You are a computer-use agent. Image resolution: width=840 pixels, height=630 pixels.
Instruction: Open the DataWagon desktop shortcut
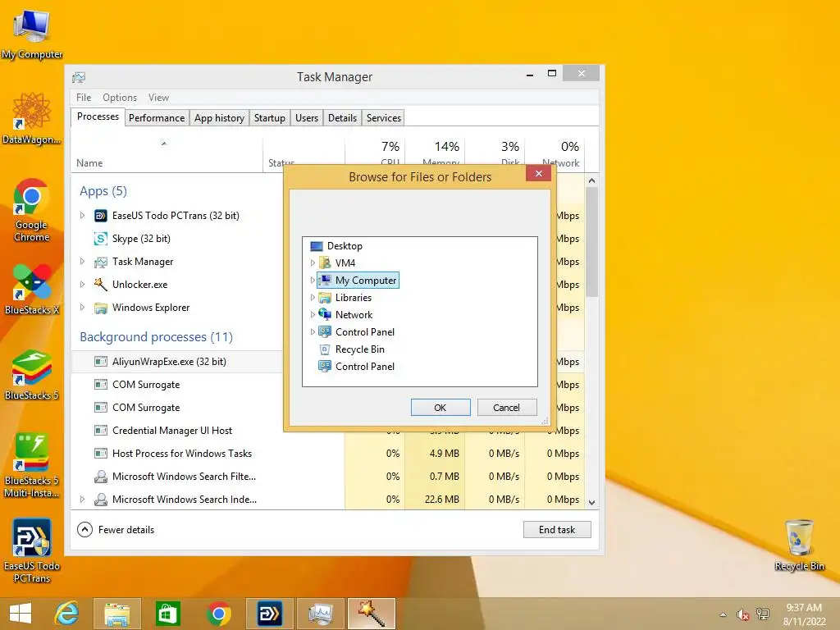(x=32, y=118)
